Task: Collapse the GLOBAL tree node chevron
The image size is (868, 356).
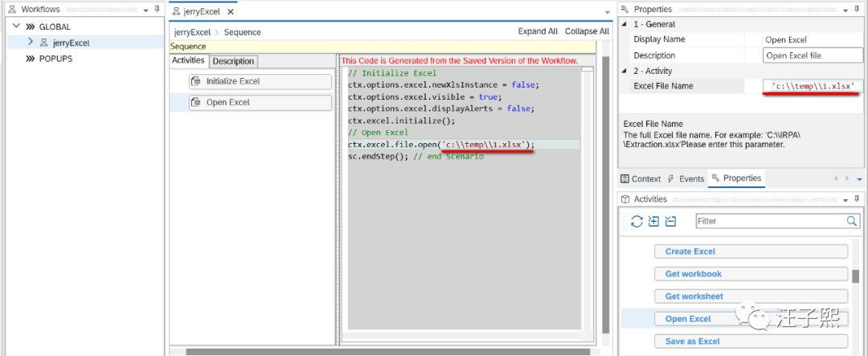Action: point(16,26)
